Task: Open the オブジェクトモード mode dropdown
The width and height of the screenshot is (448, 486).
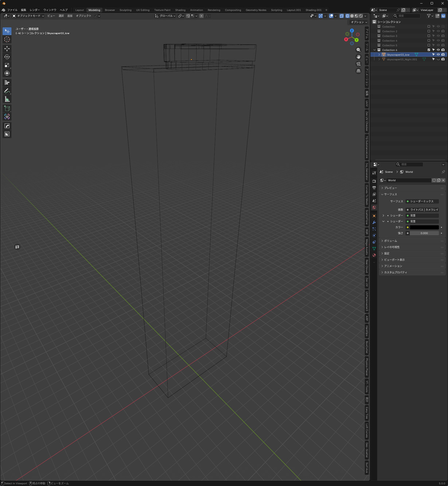Action: (28, 16)
